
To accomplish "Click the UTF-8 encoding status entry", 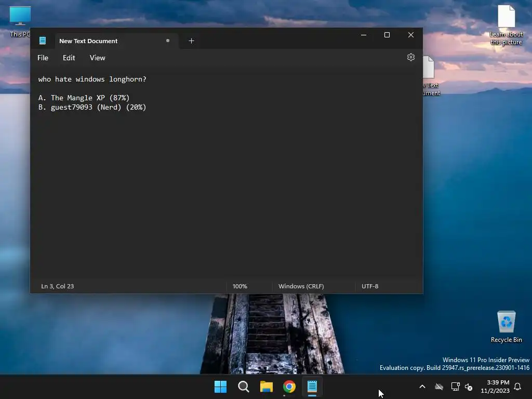I will (x=370, y=286).
